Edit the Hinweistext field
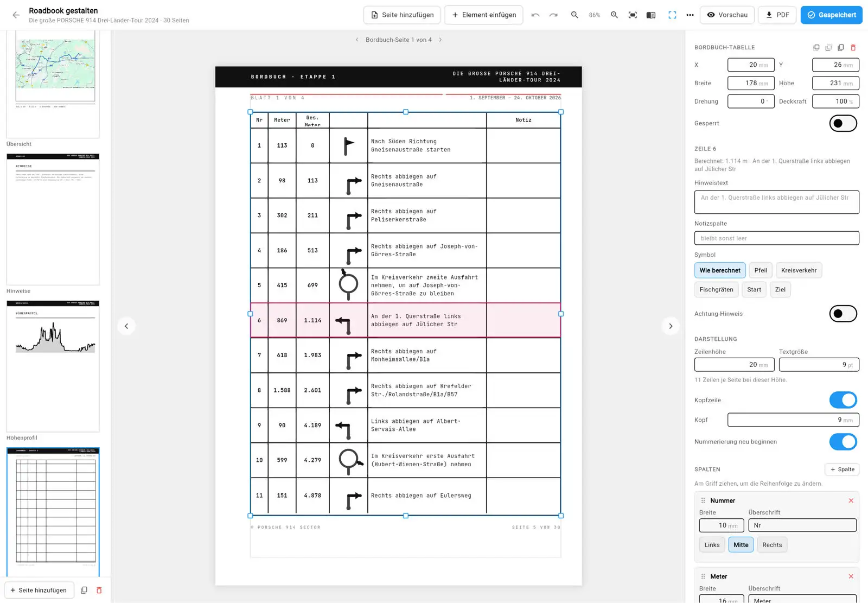 pyautogui.click(x=776, y=202)
